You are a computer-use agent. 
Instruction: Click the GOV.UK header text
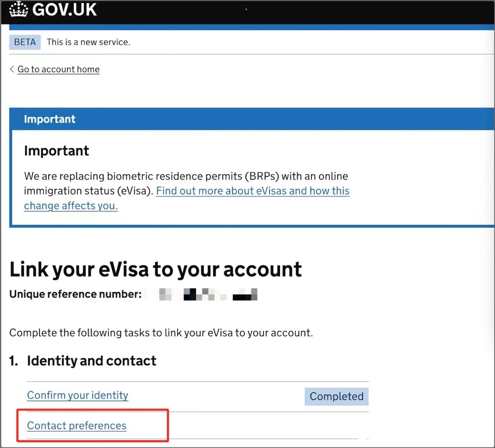click(x=65, y=9)
